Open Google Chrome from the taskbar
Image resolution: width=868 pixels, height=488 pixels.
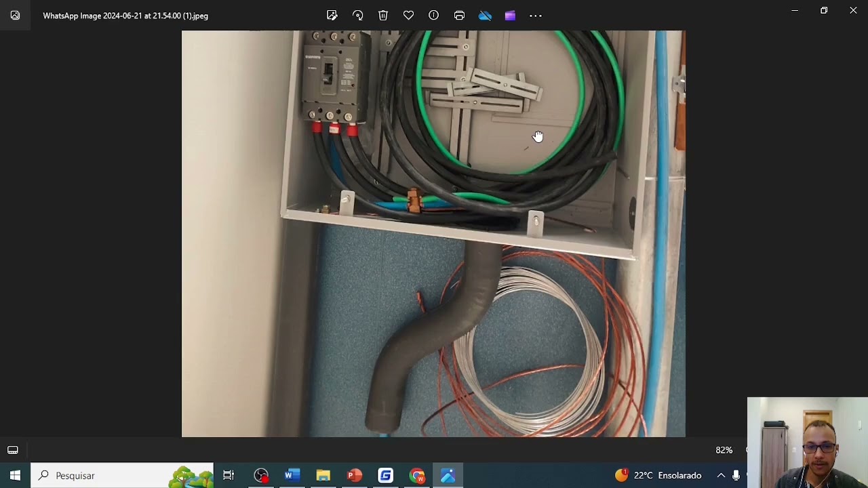(x=417, y=475)
